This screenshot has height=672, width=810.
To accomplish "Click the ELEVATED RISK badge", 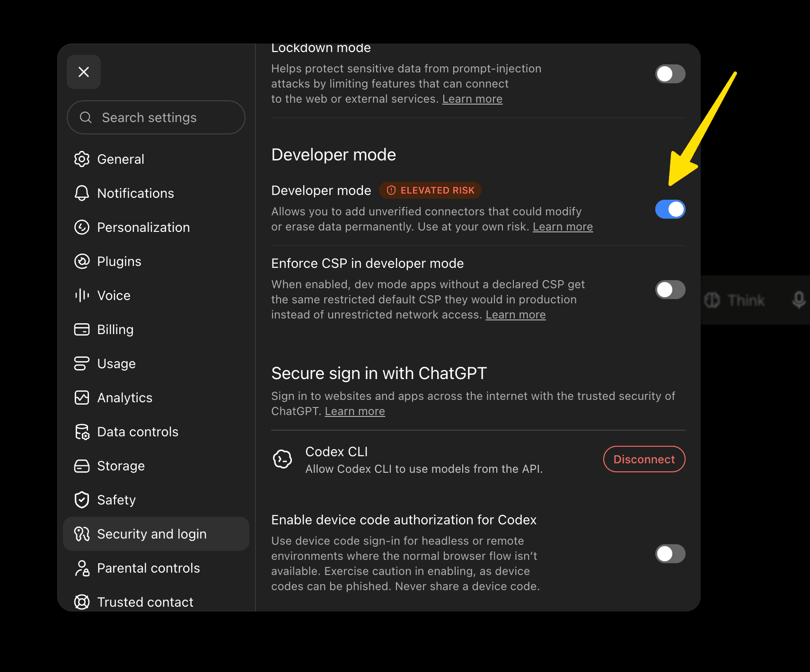I will tap(430, 190).
